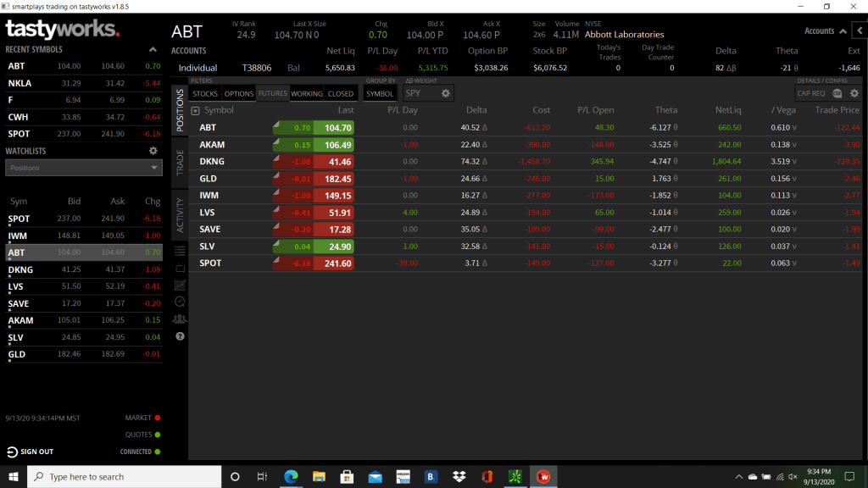Open the tastyworks app in Windows taskbar
Image resolution: width=868 pixels, height=488 pixels.
coord(542,476)
